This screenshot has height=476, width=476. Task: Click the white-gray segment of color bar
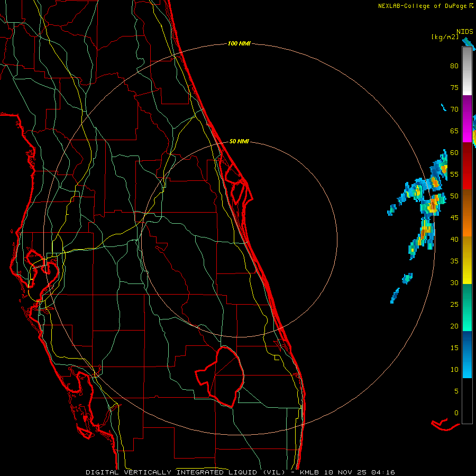point(467,71)
